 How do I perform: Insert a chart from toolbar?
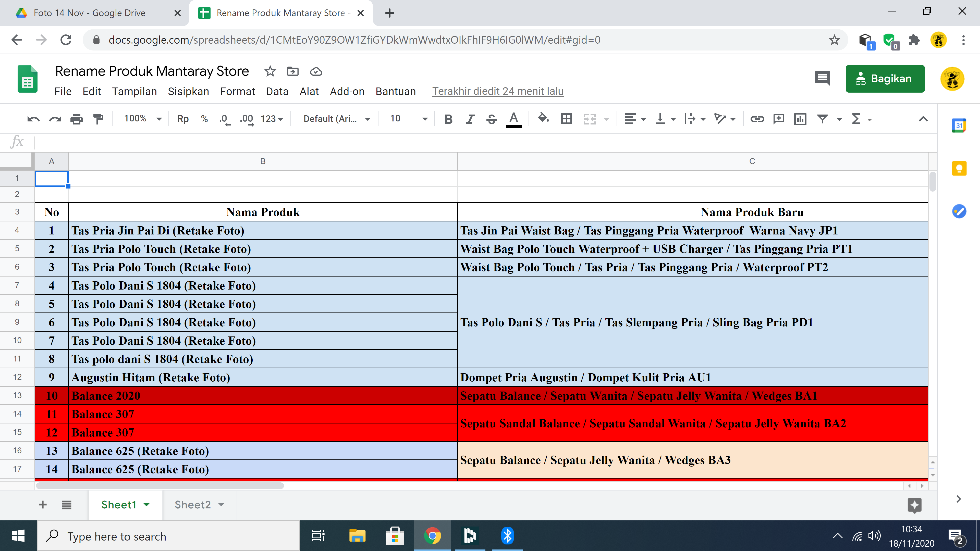point(800,119)
